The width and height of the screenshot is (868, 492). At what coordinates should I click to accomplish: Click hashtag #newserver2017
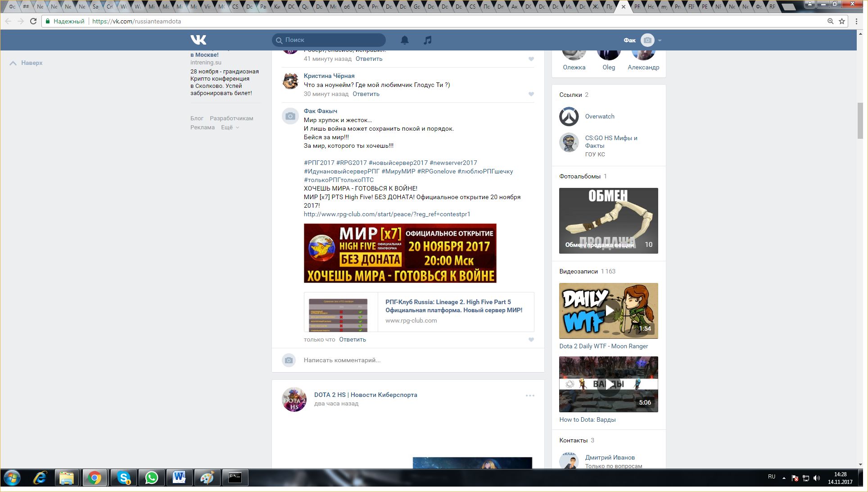tap(453, 163)
